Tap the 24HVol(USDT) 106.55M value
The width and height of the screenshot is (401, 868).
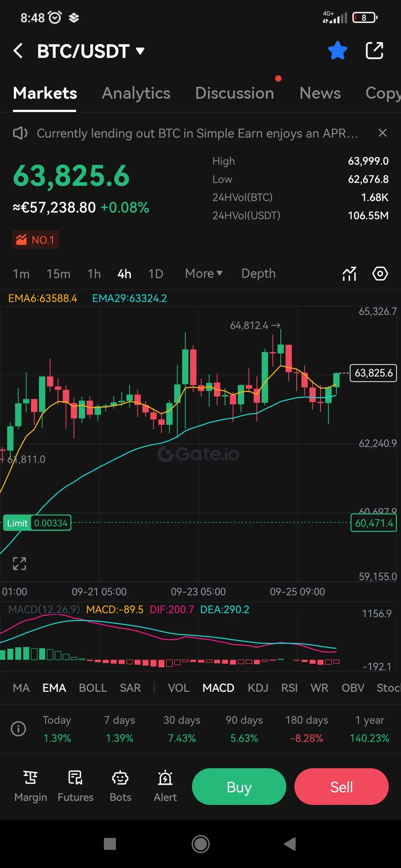368,216
